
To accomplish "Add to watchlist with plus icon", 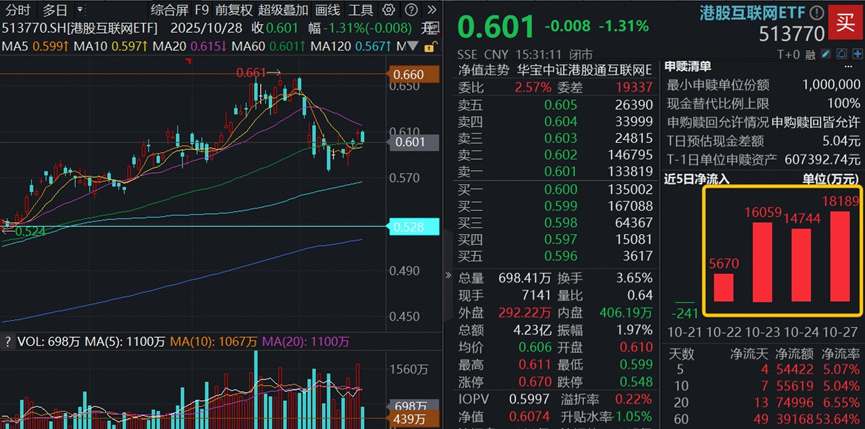I will pyautogui.click(x=857, y=53).
